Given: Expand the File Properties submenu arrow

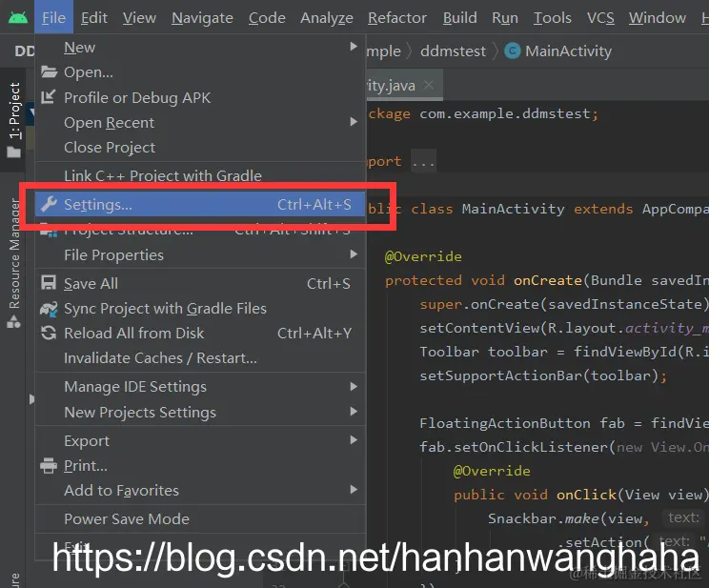Looking at the screenshot, I should click(354, 254).
